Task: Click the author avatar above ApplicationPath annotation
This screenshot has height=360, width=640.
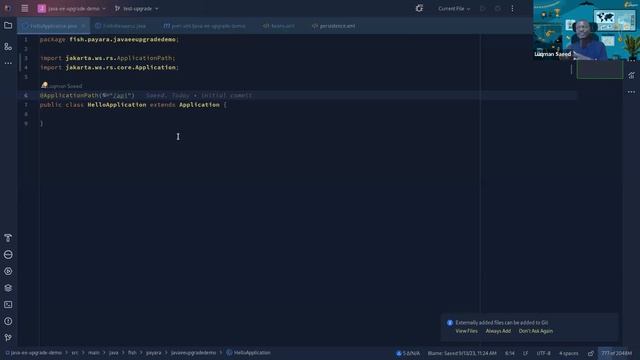Action: [44, 85]
